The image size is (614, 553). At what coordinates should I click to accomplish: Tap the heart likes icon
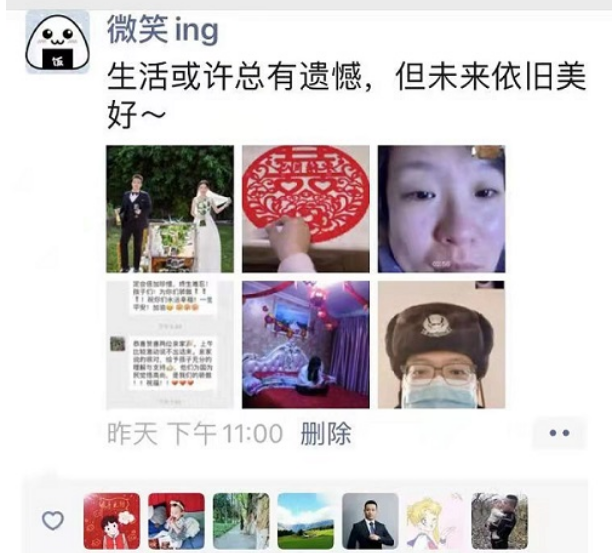(x=53, y=520)
